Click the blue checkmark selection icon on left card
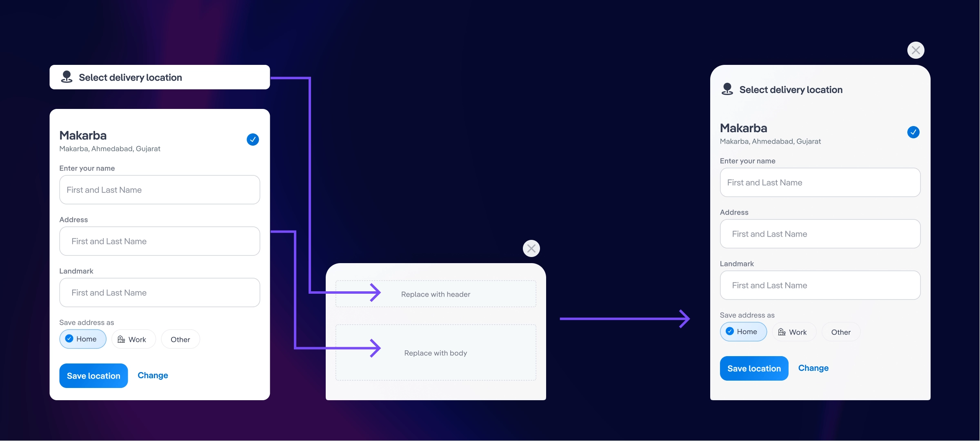The height and width of the screenshot is (441, 980). [x=253, y=139]
